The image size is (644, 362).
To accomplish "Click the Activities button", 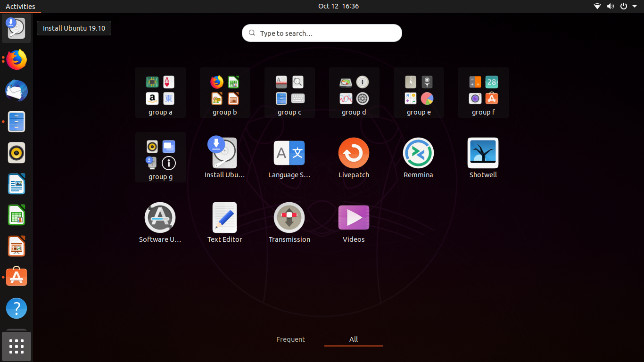I will coord(20,6).
